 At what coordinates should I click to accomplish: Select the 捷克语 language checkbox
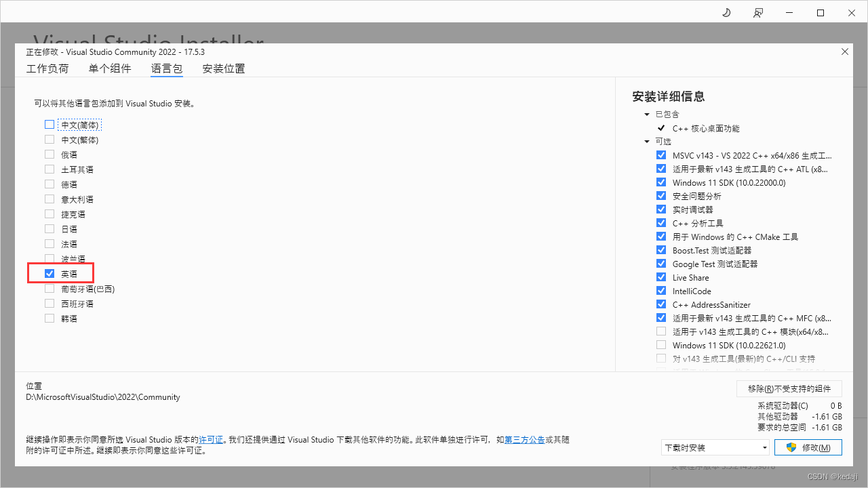(x=50, y=214)
